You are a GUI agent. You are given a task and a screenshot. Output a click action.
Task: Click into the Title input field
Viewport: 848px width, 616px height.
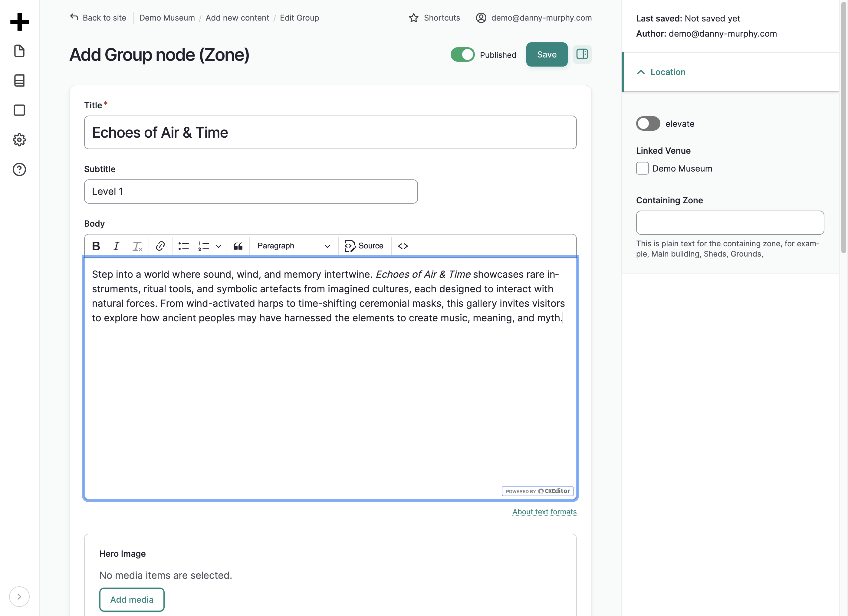[330, 132]
